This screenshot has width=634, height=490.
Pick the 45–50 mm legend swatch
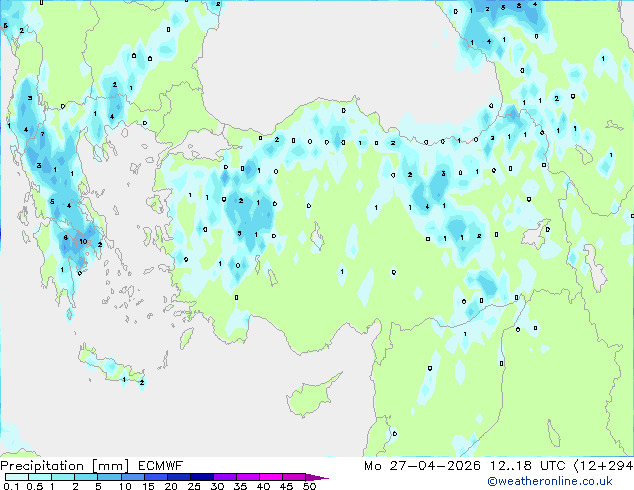point(294,477)
